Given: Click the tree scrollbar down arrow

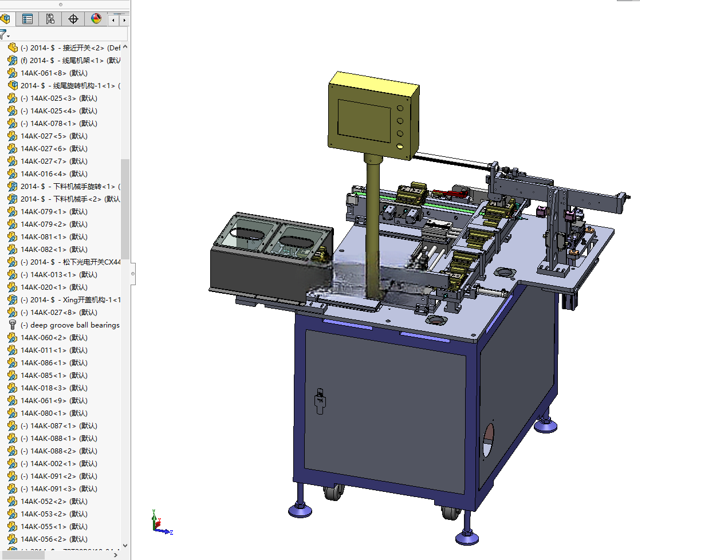Looking at the screenshot, I should click(125, 546).
